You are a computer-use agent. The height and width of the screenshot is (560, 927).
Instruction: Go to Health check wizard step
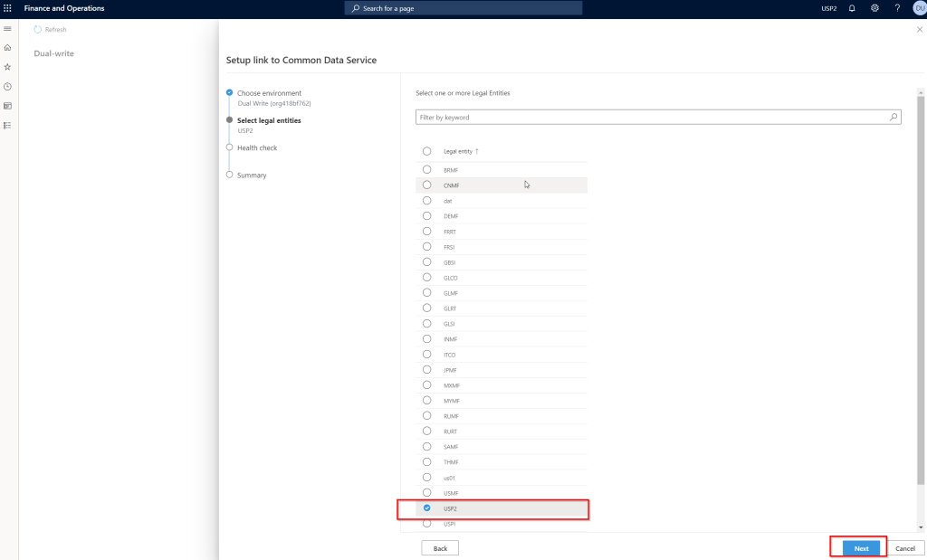point(257,147)
